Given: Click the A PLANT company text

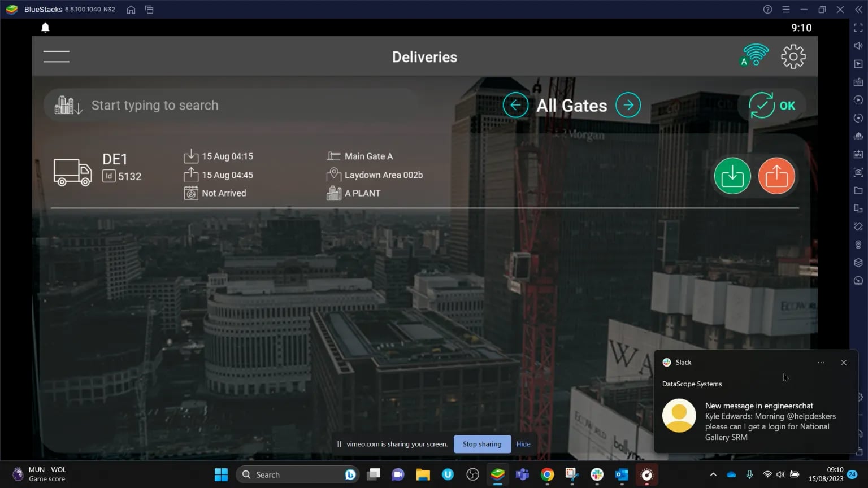Looking at the screenshot, I should [363, 193].
